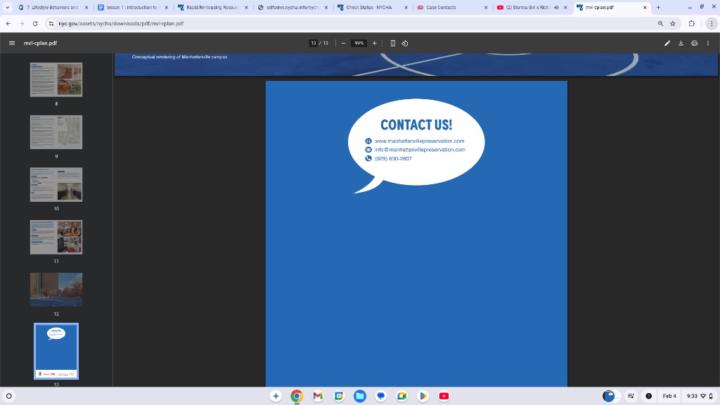Open the Chrome three-dot menu
This screenshot has height=405, width=720.
711,23
